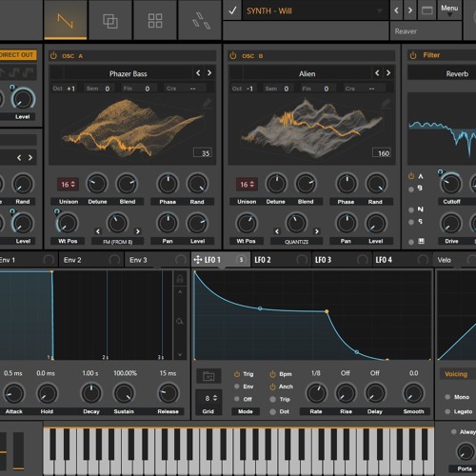Select LFO Off mode

coord(237,399)
